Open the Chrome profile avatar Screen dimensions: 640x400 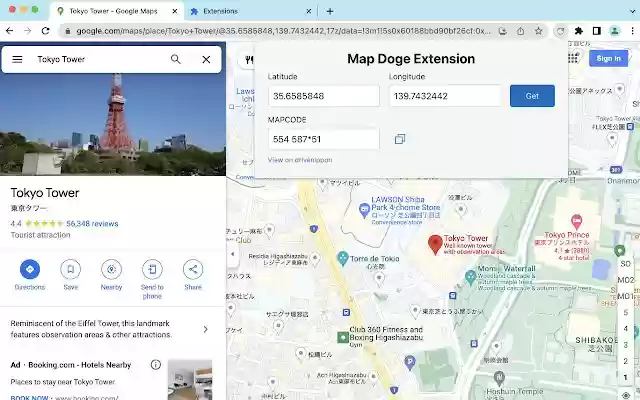614,31
